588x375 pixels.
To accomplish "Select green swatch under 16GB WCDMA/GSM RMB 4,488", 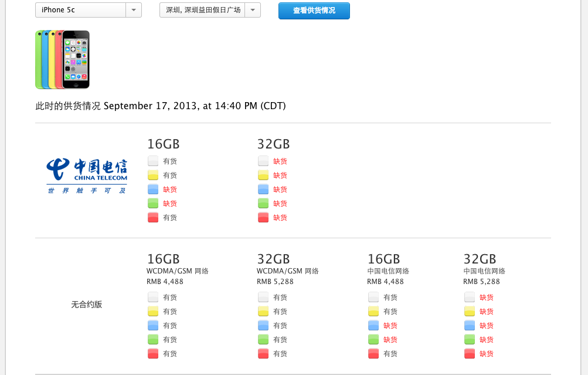I will click(x=153, y=340).
